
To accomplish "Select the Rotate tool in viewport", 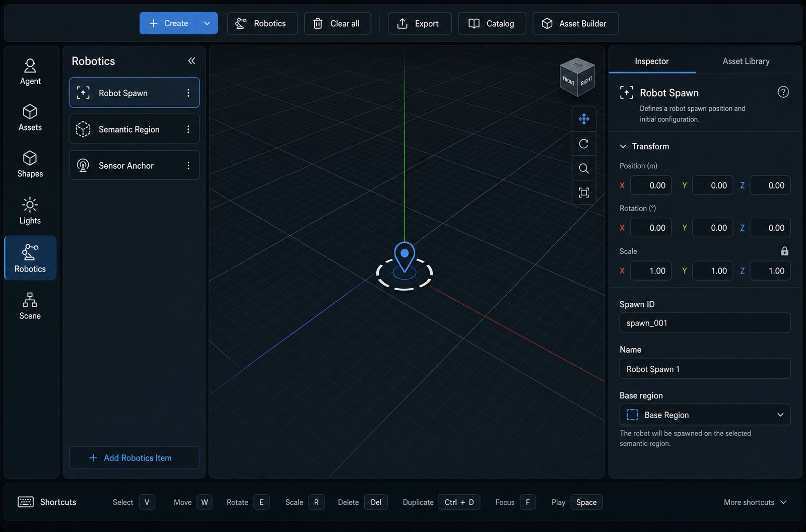I will (584, 144).
